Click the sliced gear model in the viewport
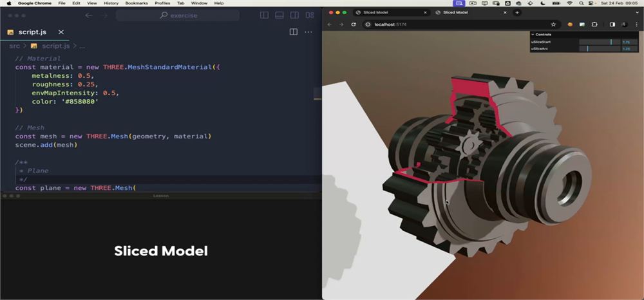Screen dimensions: 644x300 coord(489,164)
